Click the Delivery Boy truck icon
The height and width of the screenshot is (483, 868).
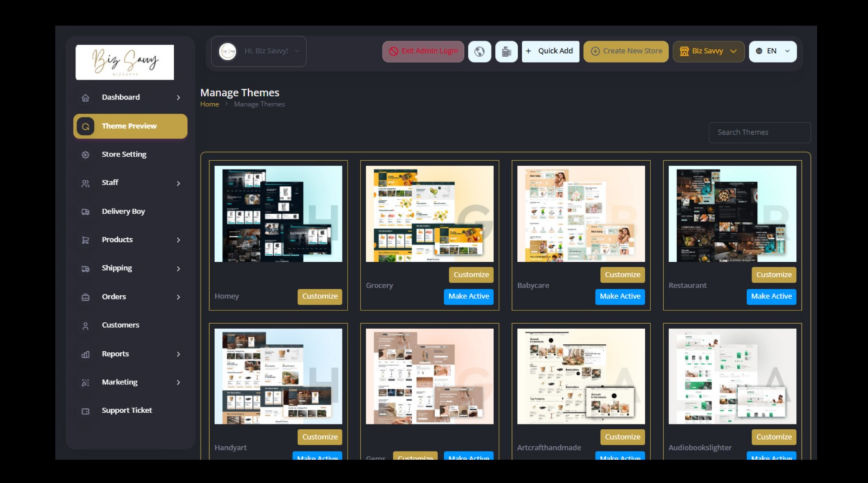click(85, 212)
